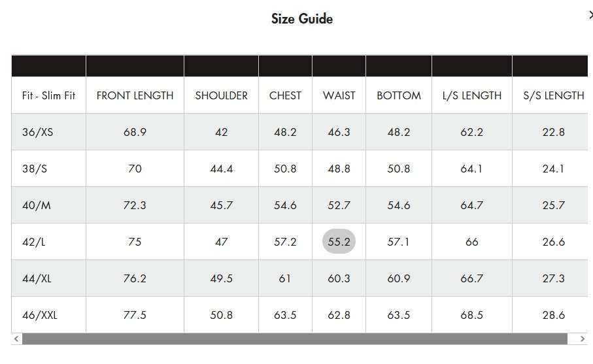This screenshot has height=364, width=593.
Task: Select the 44/XL size row label
Action: (37, 278)
